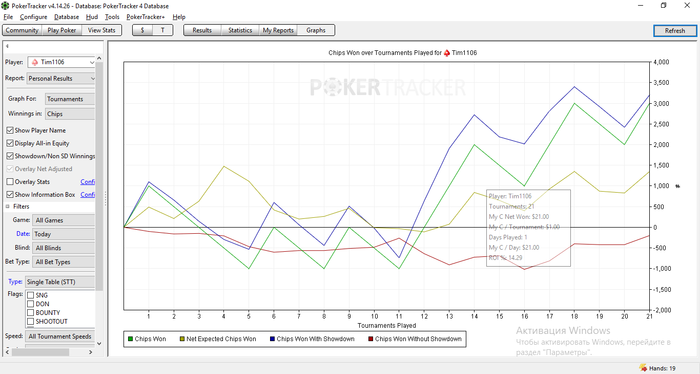Open the Tools menu
Image resolution: width=700 pixels, height=374 pixels.
(112, 17)
